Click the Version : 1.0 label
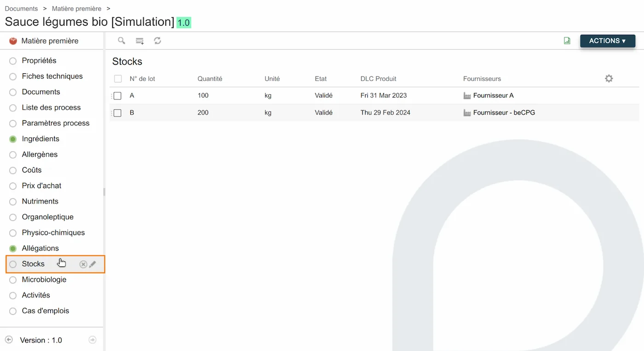Screen dimensions: 644x351 41,340
